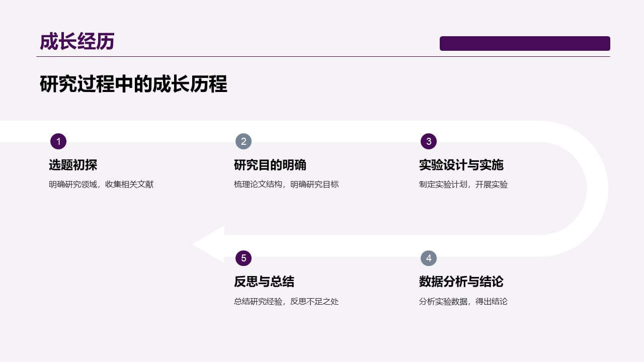The image size is (644, 362).
Task: Click the description 明确研究领域，收集相关文献
Action: coord(101,184)
